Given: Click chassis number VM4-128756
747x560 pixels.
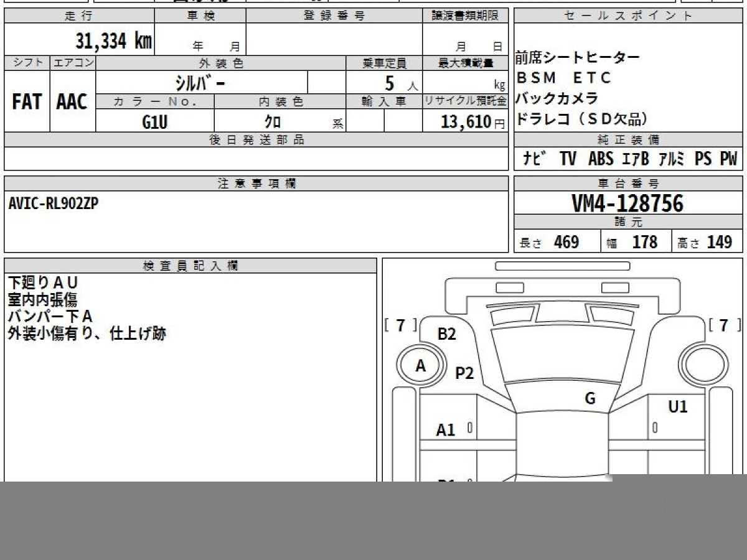Looking at the screenshot, I should pos(627,203).
